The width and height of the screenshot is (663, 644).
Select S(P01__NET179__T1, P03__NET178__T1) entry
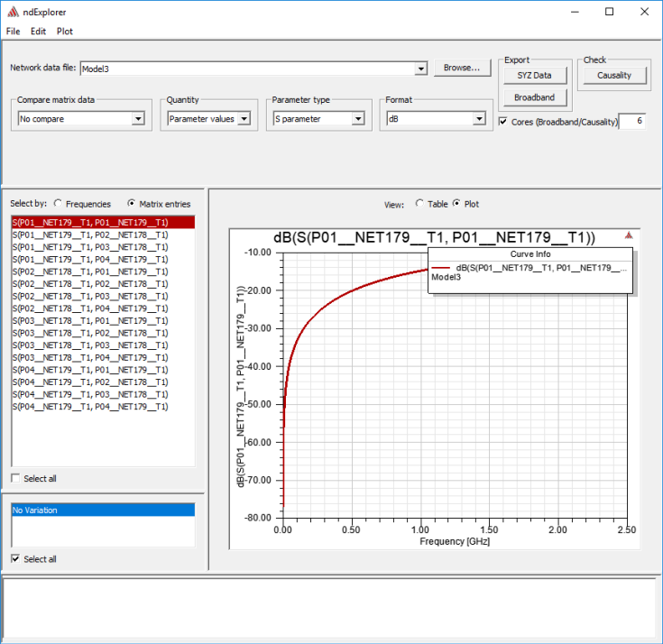point(103,247)
